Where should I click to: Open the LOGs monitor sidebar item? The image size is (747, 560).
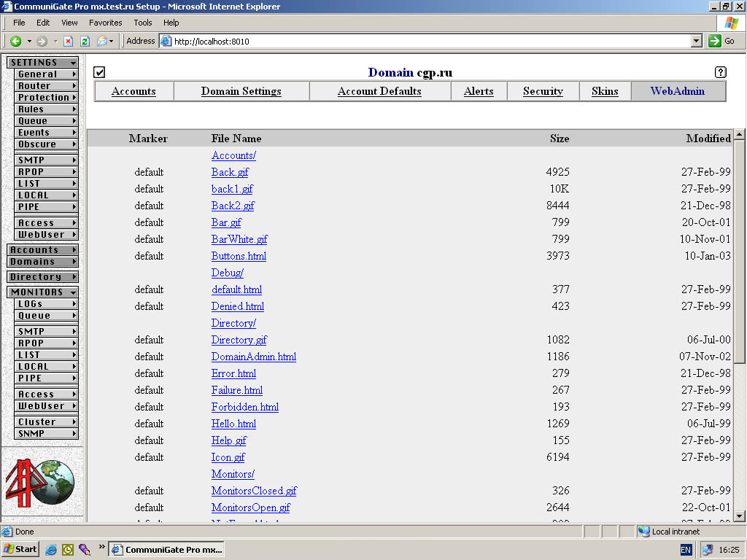point(47,304)
